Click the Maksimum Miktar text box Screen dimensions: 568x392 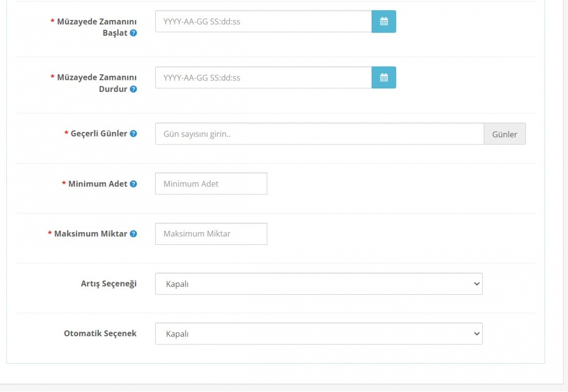point(211,234)
